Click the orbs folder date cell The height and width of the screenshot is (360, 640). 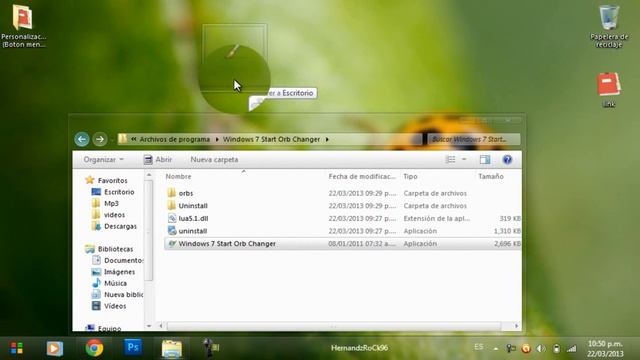[x=362, y=193]
